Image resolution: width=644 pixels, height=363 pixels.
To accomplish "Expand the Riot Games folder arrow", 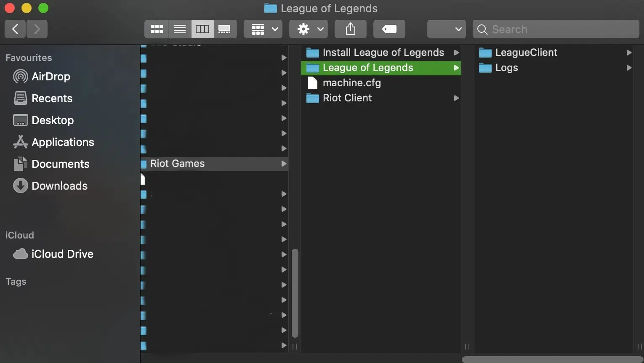I will tap(284, 164).
